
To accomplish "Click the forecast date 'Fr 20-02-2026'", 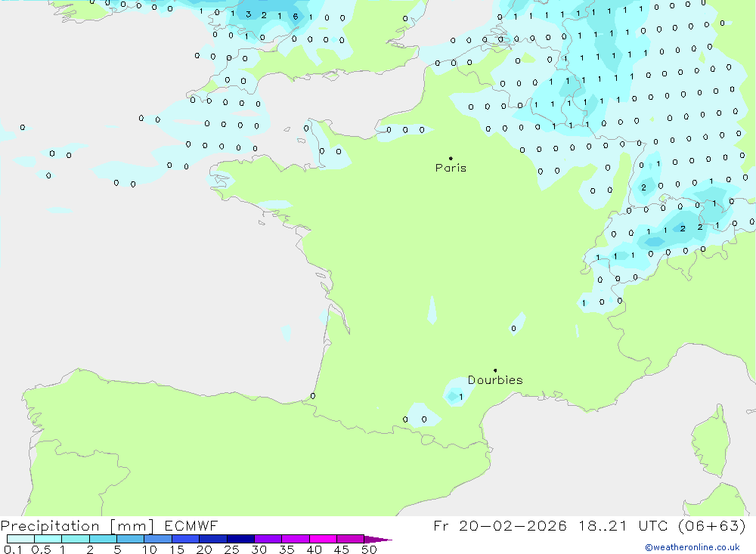I will [x=500, y=525].
